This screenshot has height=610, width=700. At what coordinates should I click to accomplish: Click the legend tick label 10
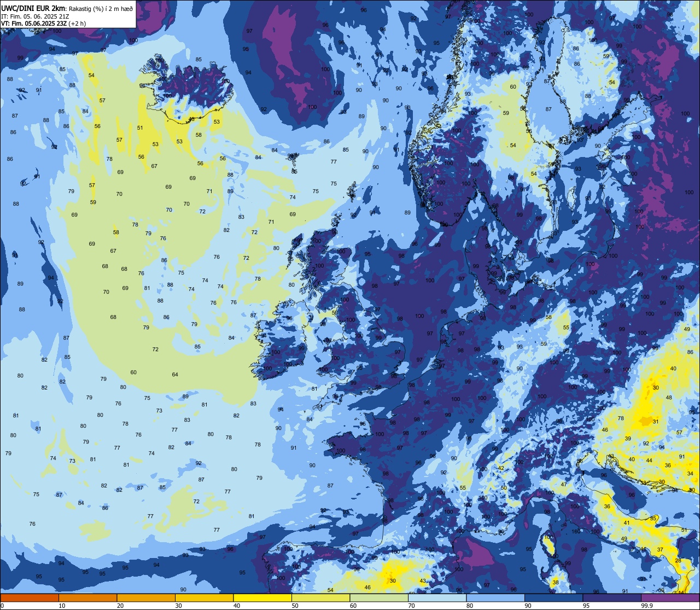[62, 606]
